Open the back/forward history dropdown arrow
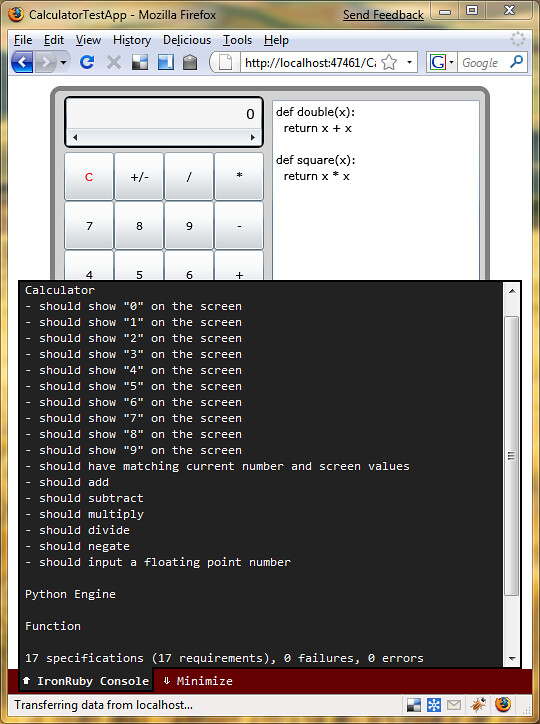This screenshot has height=724, width=540. (x=64, y=62)
